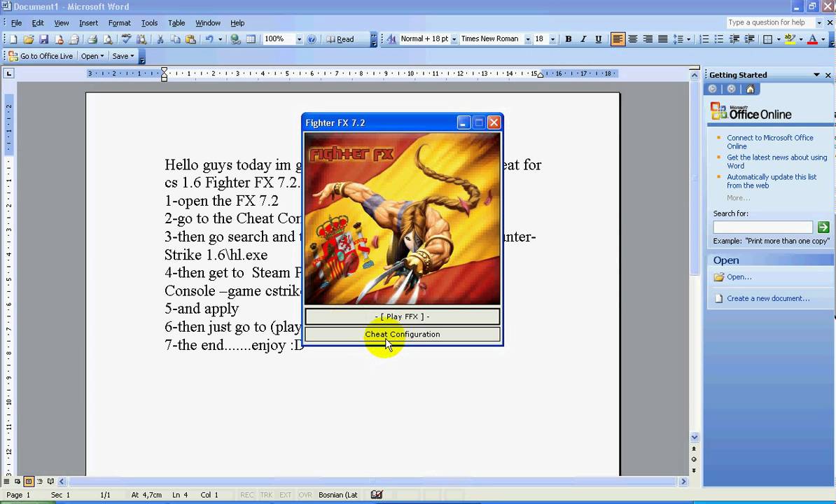Open the Format menu

point(120,23)
